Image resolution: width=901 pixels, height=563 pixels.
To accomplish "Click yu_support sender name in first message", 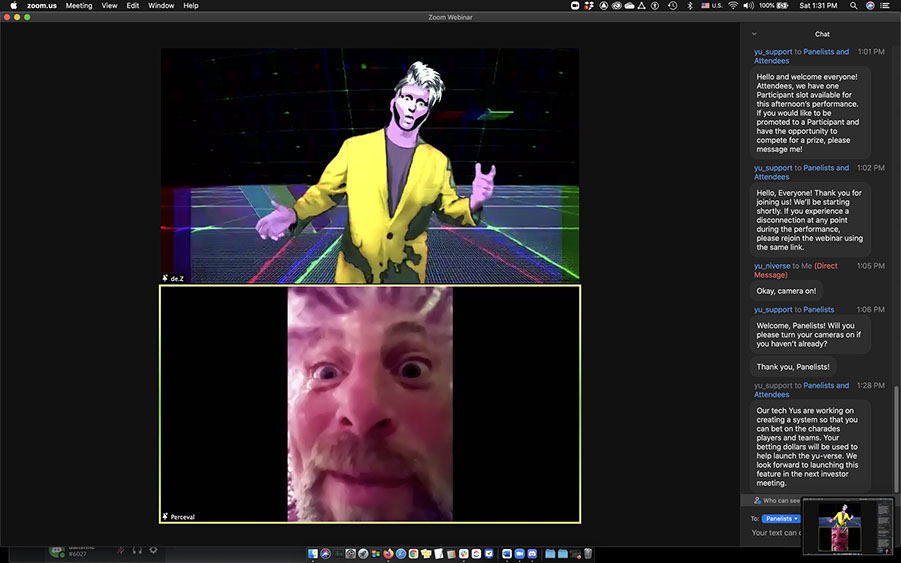I will coord(773,52).
